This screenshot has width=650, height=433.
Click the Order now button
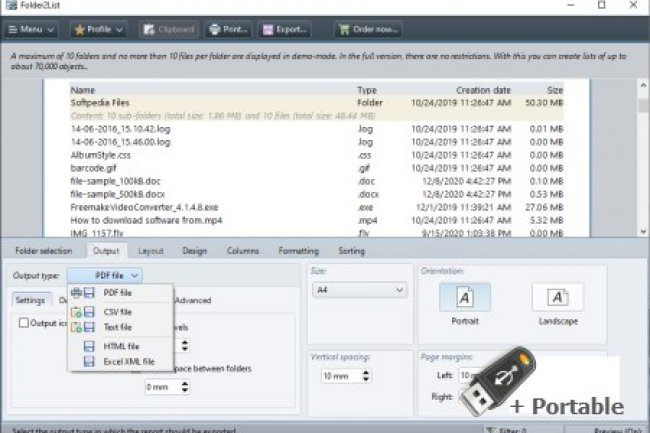pos(368,29)
